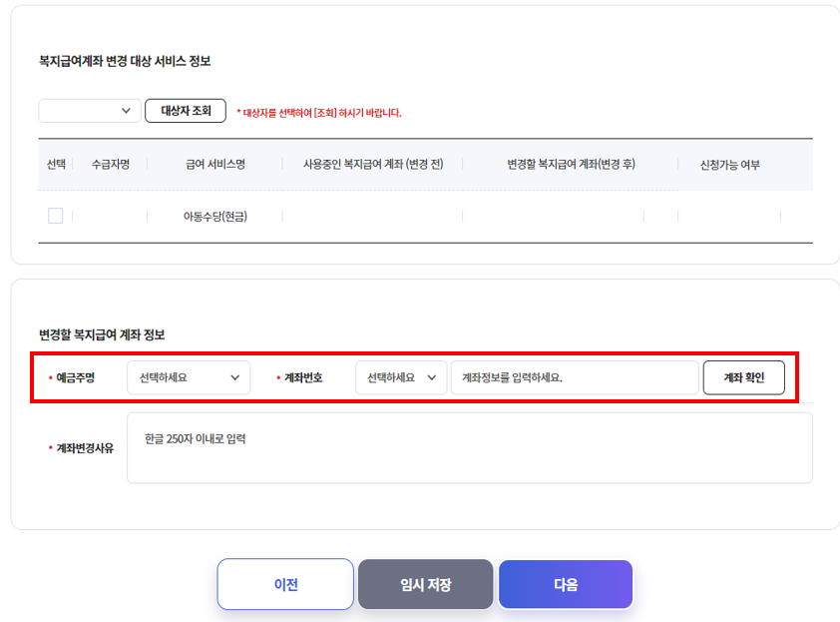Click the 대상자 조회 button
840x622 pixels.
pos(186,111)
